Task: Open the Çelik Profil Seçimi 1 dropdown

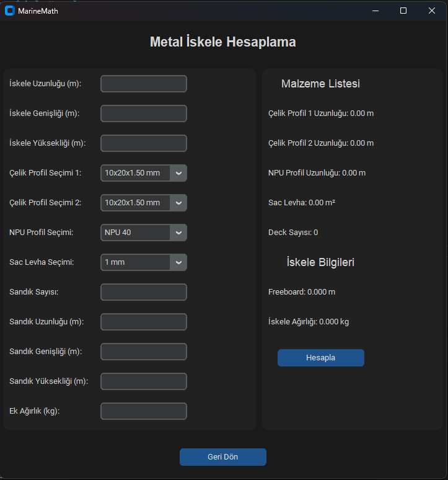Action: coord(143,173)
